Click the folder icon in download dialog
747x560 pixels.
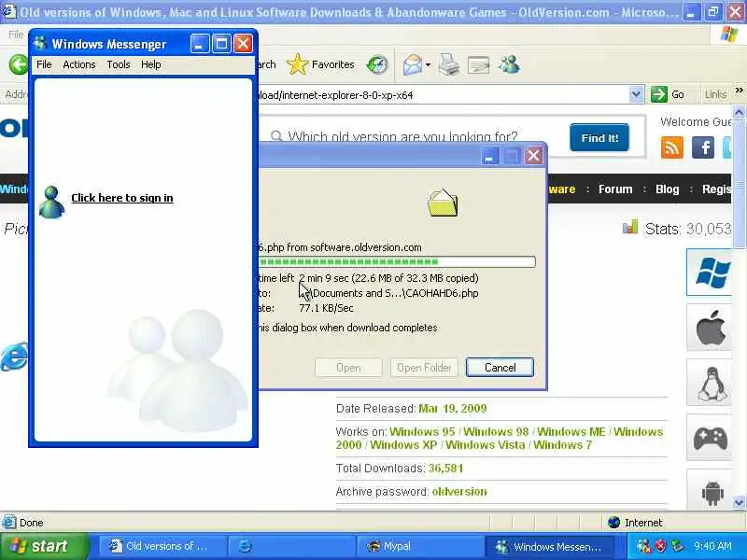pyautogui.click(x=442, y=203)
